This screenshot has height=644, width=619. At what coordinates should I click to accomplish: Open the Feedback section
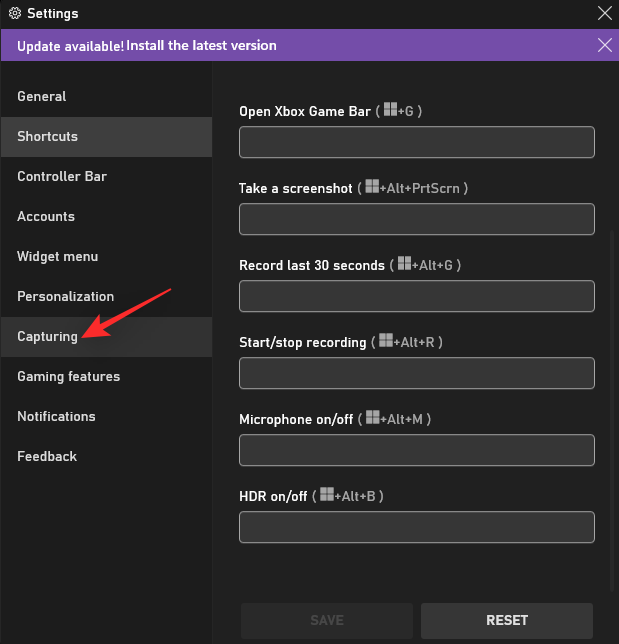[47, 457]
